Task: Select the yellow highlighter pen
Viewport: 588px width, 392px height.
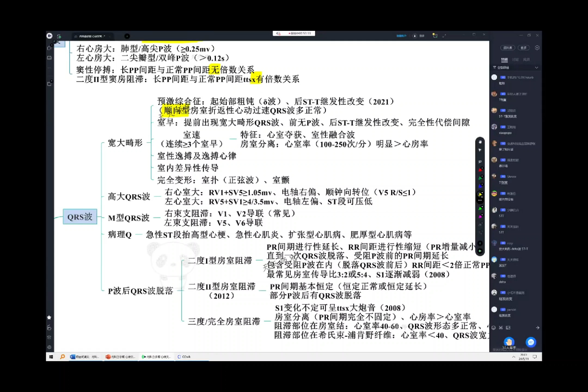Action: [480, 194]
